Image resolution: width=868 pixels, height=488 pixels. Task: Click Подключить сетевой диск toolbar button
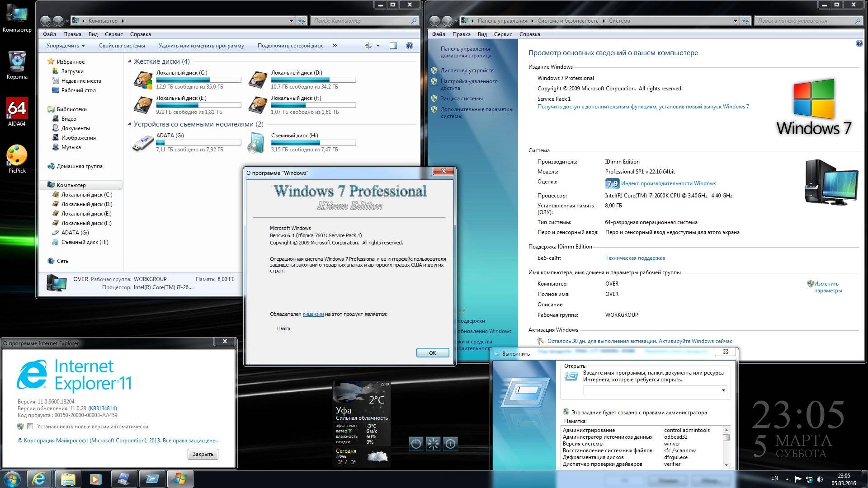coord(290,46)
